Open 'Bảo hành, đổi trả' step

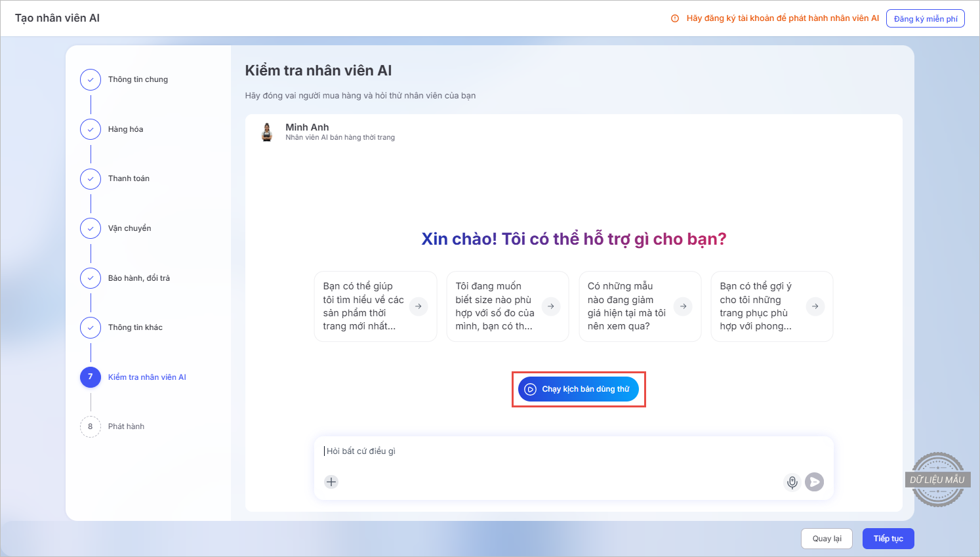[x=138, y=278]
